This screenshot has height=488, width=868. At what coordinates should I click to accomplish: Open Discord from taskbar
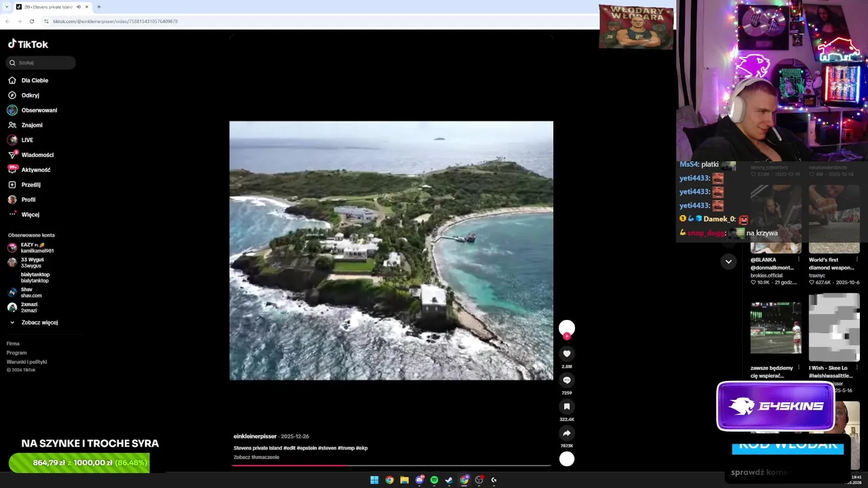420,480
